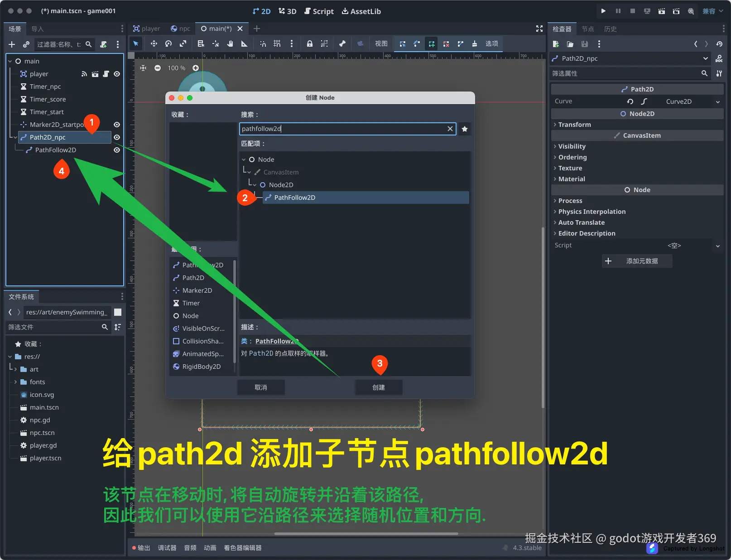
Task: Expand the fonts folder in FileSystem
Action: pyautogui.click(x=15, y=382)
